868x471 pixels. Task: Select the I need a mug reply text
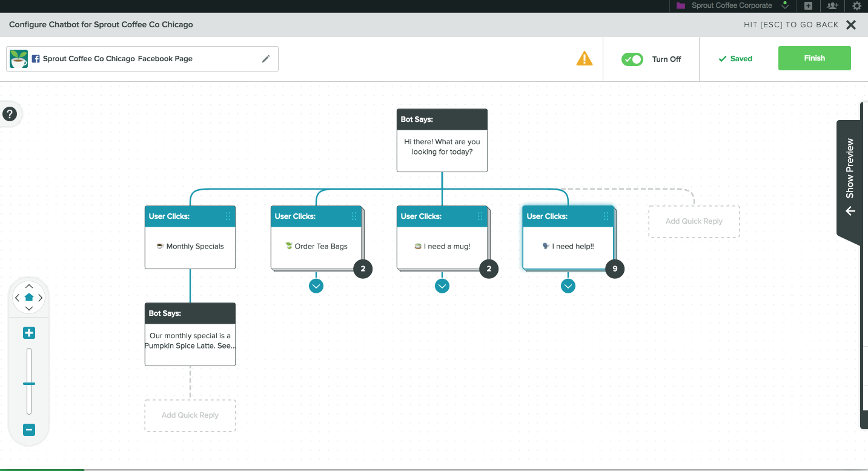(x=442, y=247)
